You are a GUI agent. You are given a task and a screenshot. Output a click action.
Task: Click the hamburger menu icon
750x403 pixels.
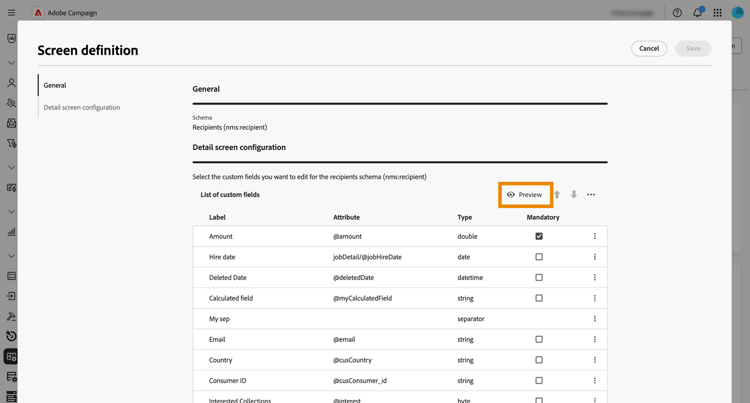tap(12, 13)
